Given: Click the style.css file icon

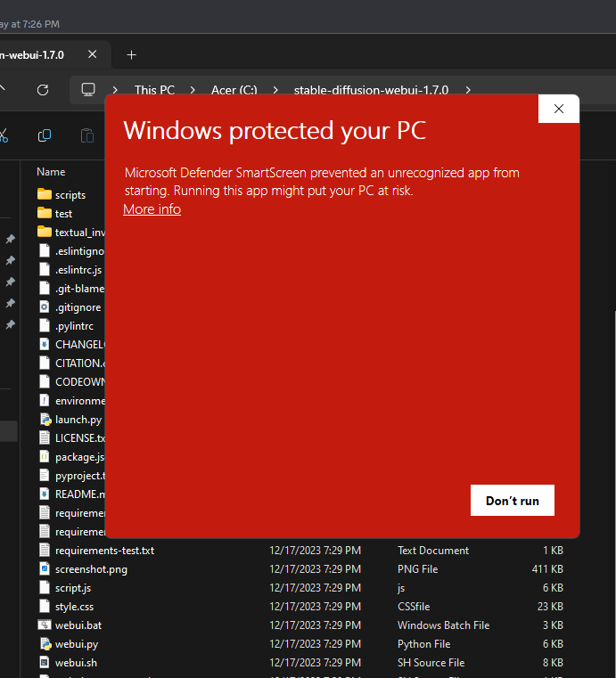Looking at the screenshot, I should pyautogui.click(x=45, y=606).
